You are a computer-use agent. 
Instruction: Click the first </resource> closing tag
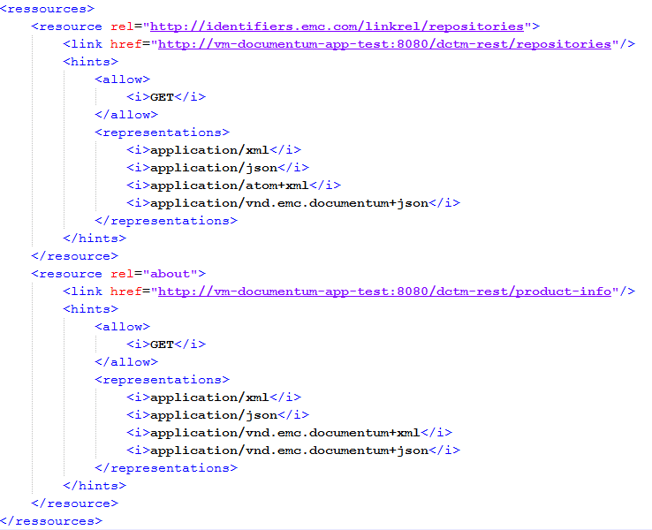[75, 256]
